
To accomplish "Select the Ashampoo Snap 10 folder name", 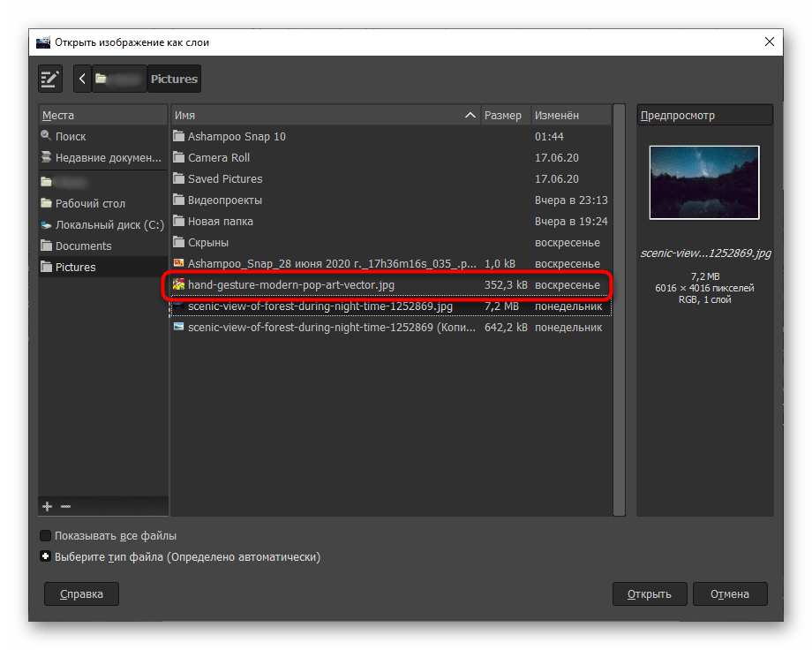I will (237, 136).
